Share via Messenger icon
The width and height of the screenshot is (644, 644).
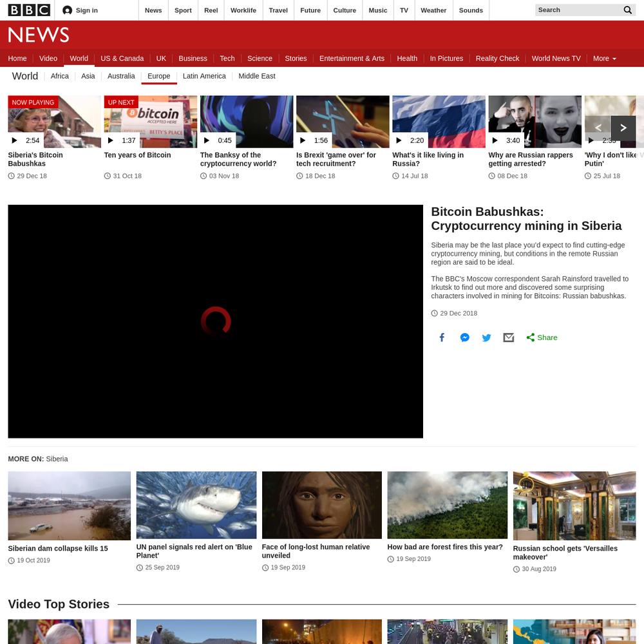(464, 337)
